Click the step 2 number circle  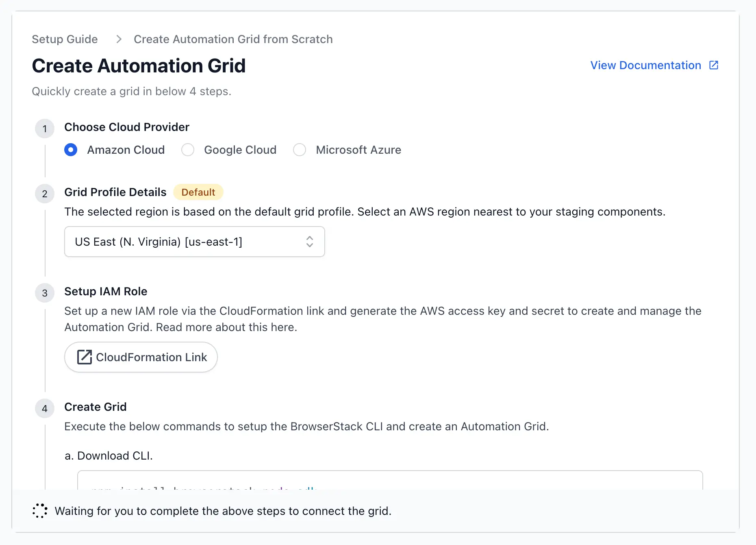(45, 194)
